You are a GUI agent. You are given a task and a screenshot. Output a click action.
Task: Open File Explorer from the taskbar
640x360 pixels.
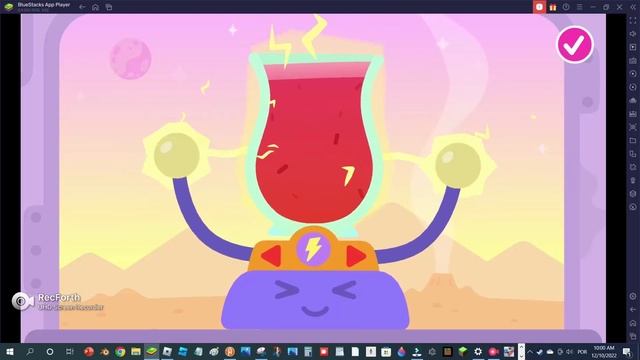point(136,351)
